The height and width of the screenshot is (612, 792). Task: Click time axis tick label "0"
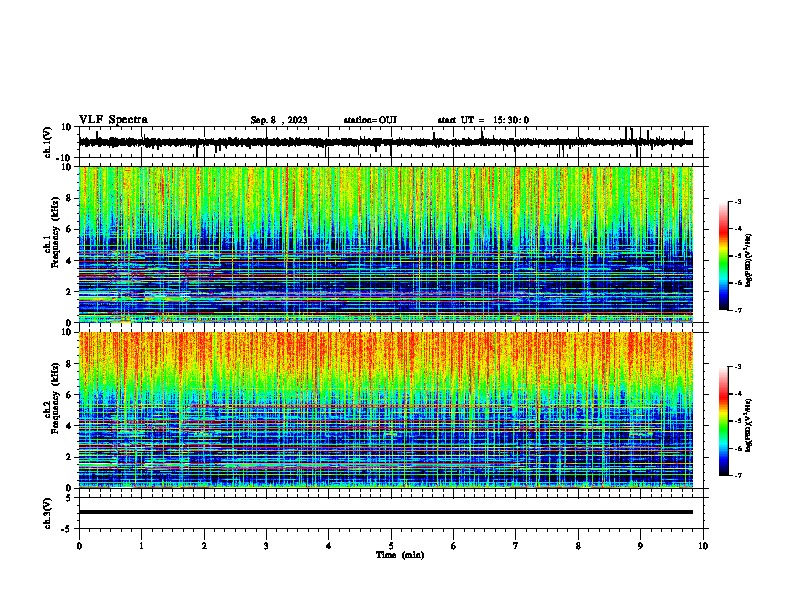tap(79, 546)
